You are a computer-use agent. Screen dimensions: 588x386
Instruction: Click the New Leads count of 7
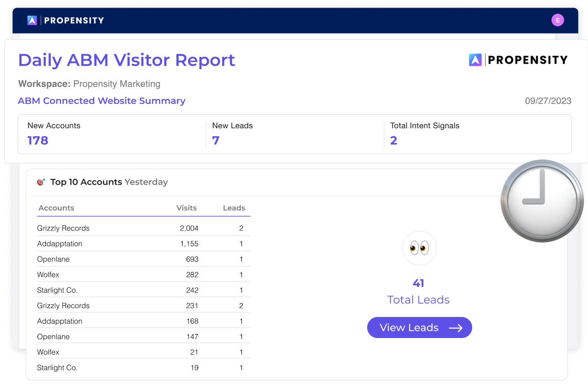click(x=215, y=140)
